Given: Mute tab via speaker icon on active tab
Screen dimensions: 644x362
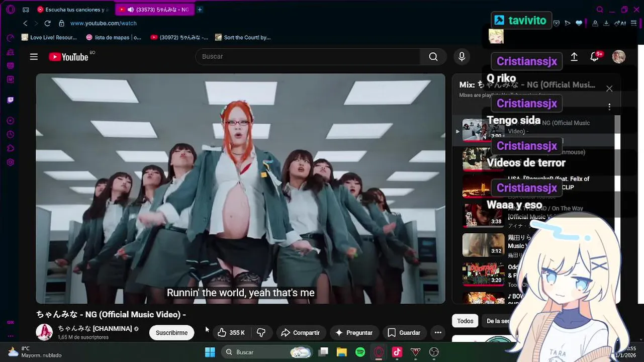Looking at the screenshot, I should tap(131, 10).
